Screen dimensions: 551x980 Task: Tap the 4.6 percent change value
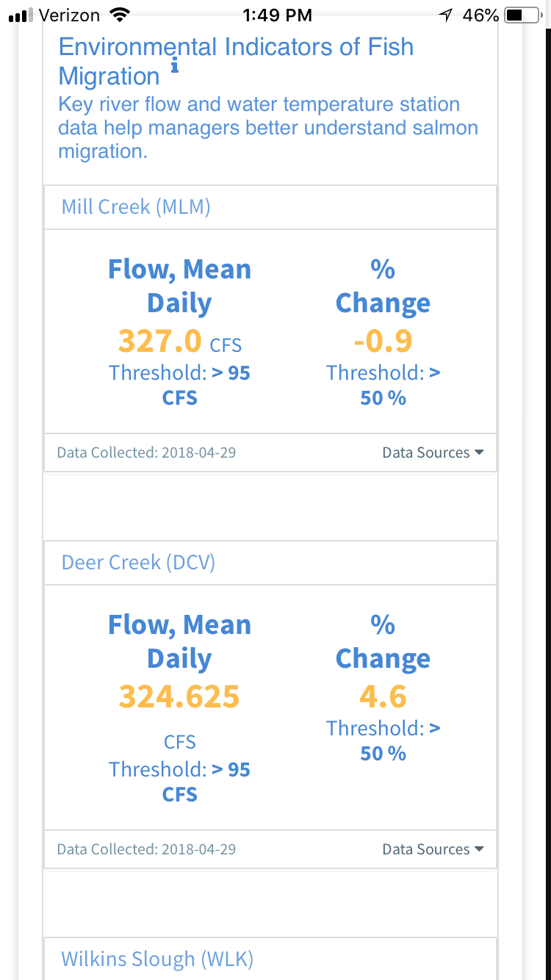pos(383,696)
